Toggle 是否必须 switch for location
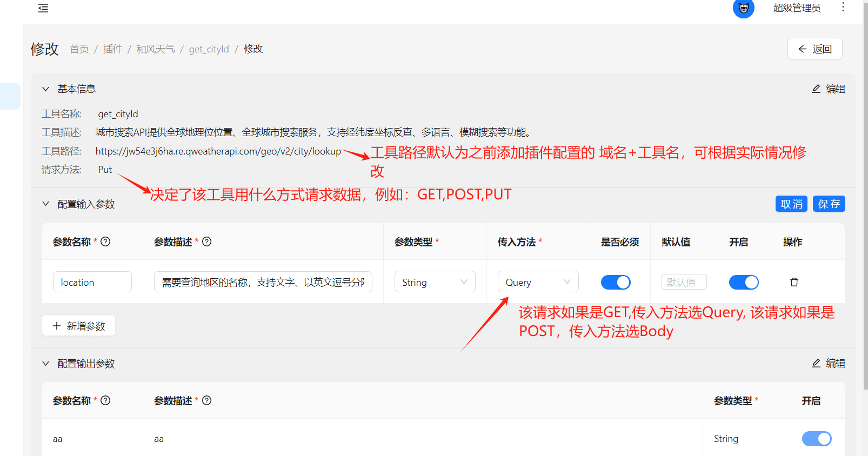 click(616, 282)
